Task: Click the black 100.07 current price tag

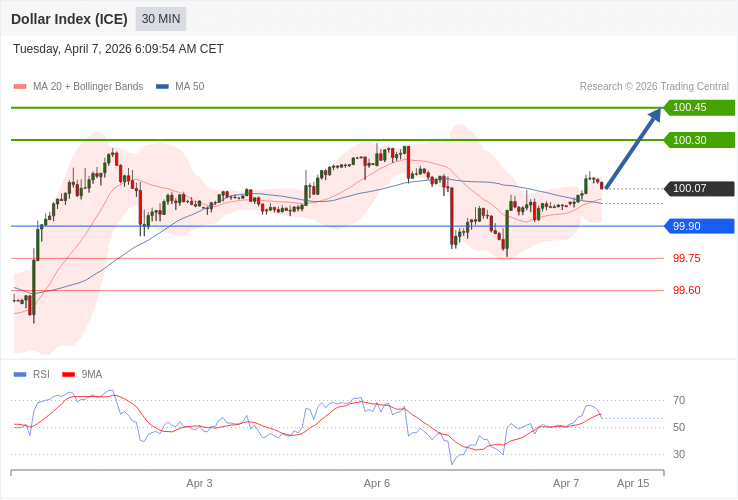Action: pos(699,189)
